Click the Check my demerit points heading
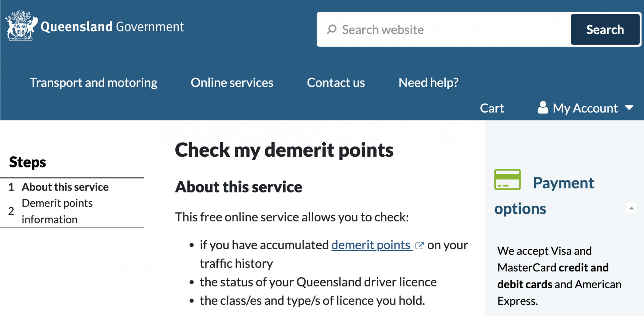Image resolution: width=644 pixels, height=316 pixels. pos(284,150)
